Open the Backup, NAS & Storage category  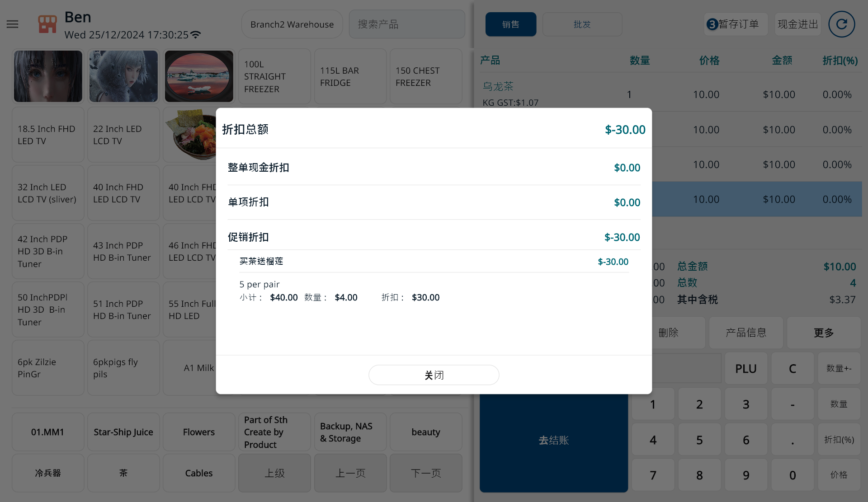click(350, 432)
